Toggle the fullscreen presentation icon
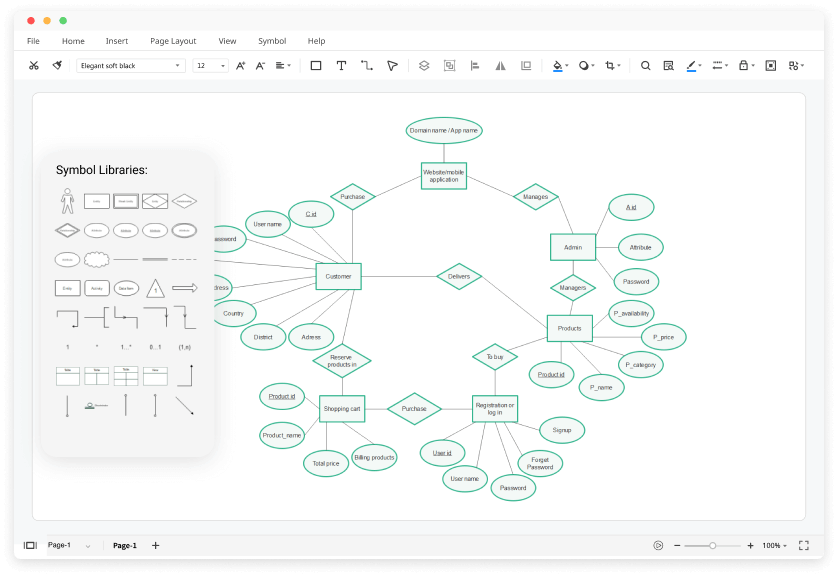Screen dimensions: 838x576 click(x=803, y=545)
